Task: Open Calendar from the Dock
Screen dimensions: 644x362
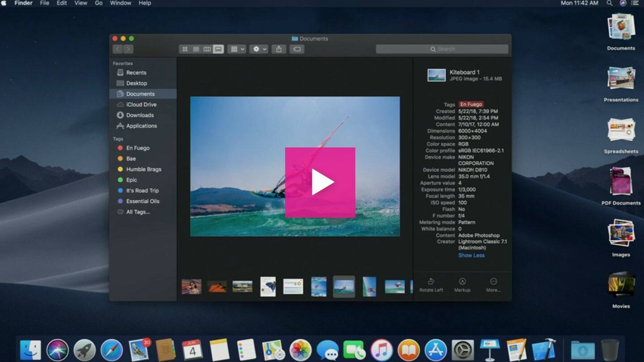Action: pos(193,350)
